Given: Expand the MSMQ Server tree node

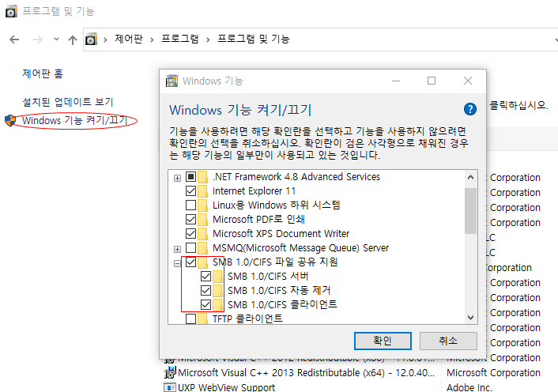Looking at the screenshot, I should click(x=177, y=249).
